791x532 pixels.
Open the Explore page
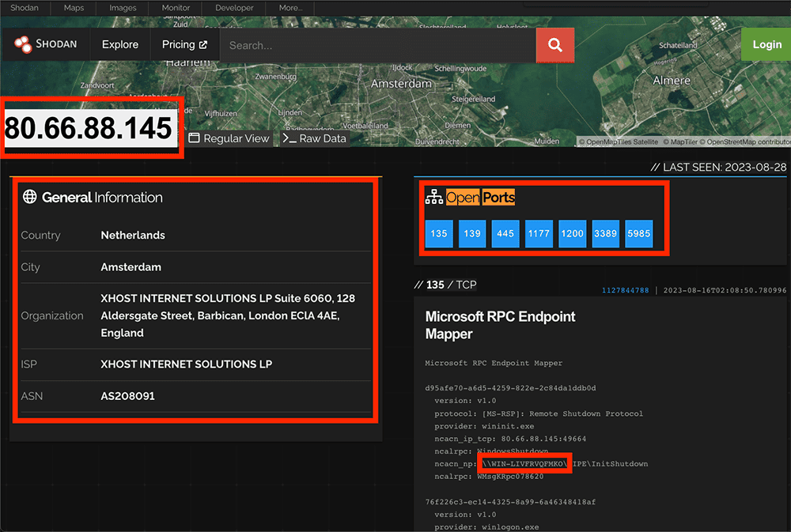[x=120, y=45]
